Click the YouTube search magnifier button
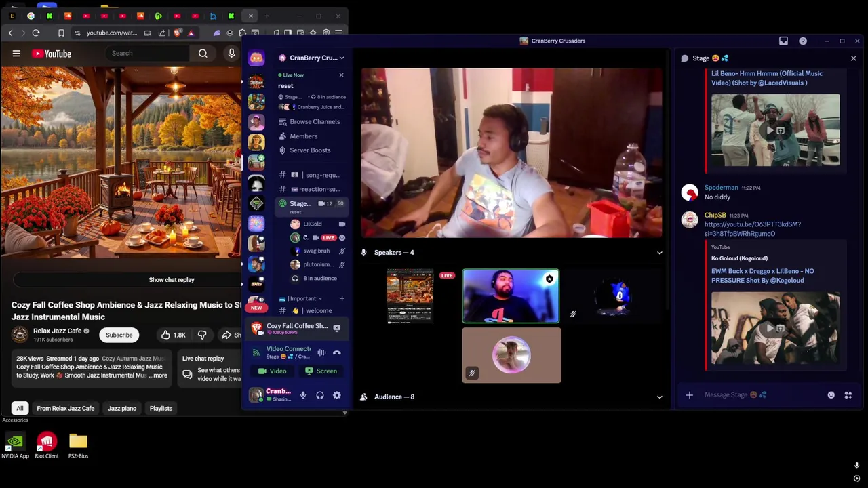This screenshot has width=868, height=488. (203, 53)
